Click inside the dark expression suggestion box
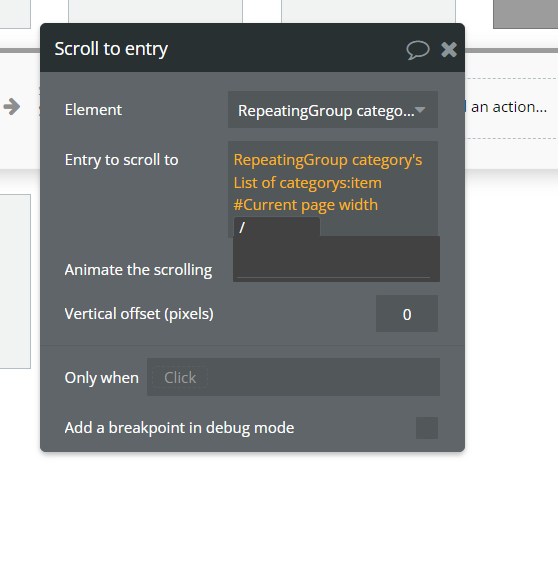Viewport: 558px width, 567px height. point(336,259)
